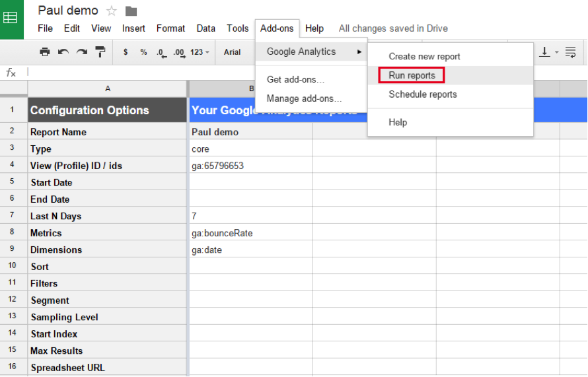The height and width of the screenshot is (377, 588).
Task: Click the core value cell
Action: (251, 149)
